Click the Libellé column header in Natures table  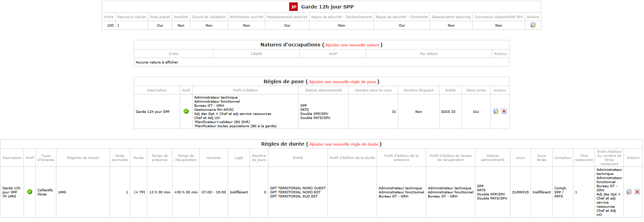256,54
